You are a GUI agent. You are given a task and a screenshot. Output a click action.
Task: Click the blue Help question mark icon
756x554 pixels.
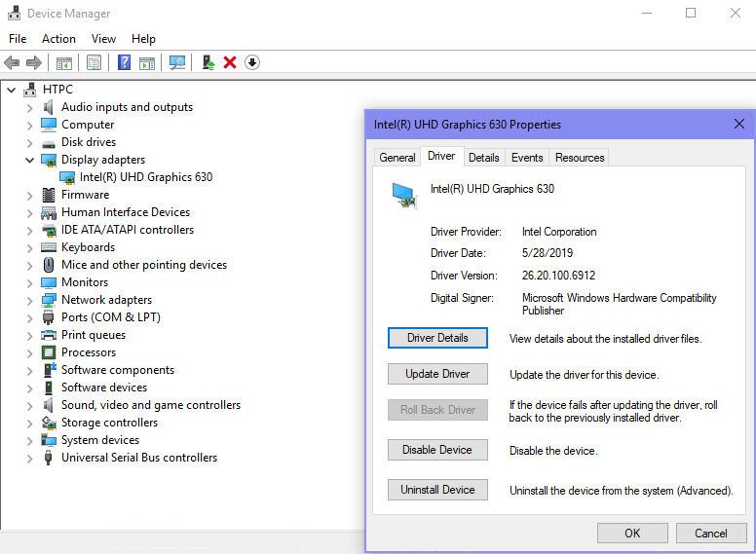[x=124, y=62]
